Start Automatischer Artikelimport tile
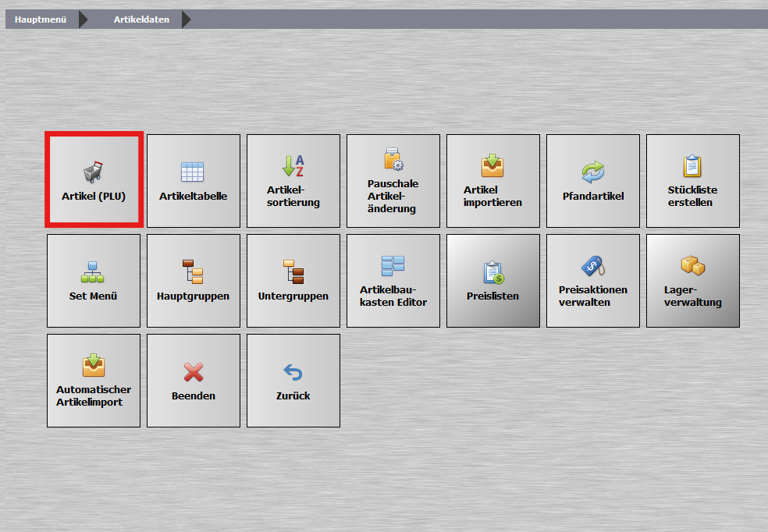 (94, 380)
